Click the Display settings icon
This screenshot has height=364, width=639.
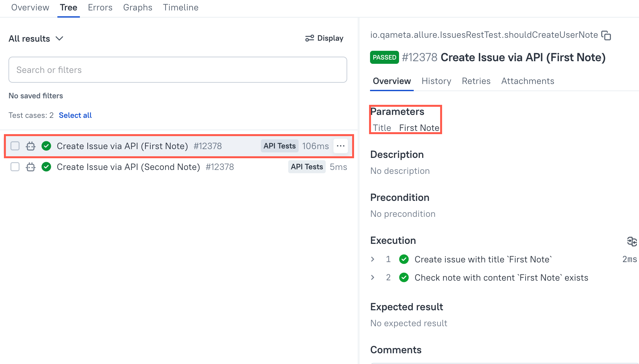[x=309, y=38]
